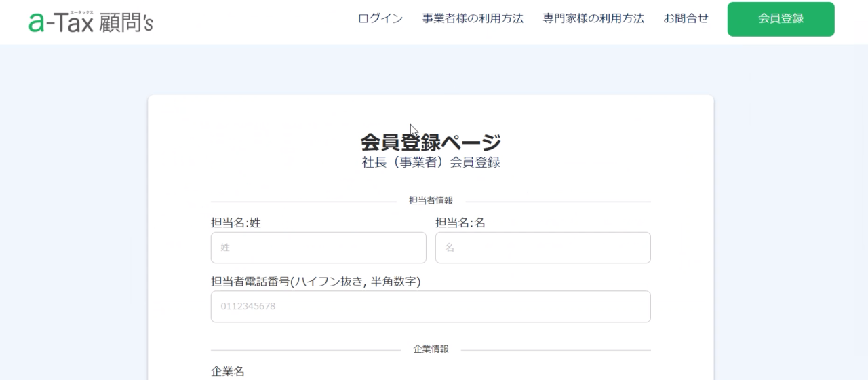Click the 企業名 field label

228,371
